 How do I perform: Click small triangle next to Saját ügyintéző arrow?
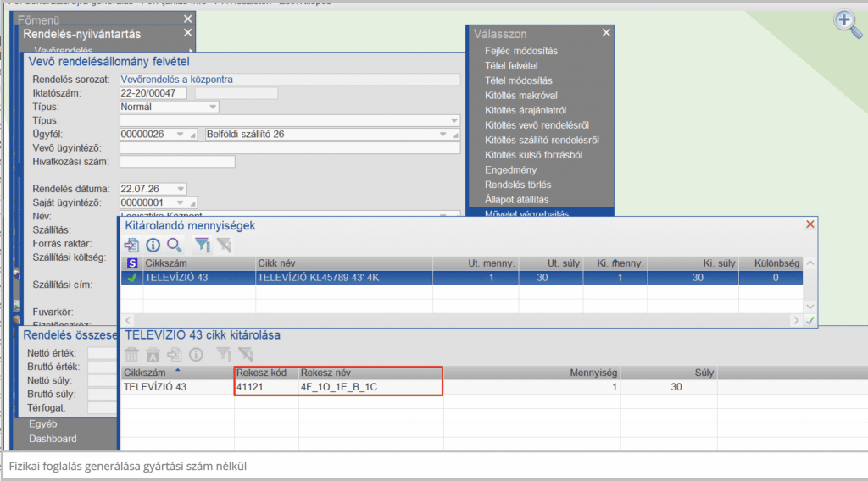coord(192,203)
